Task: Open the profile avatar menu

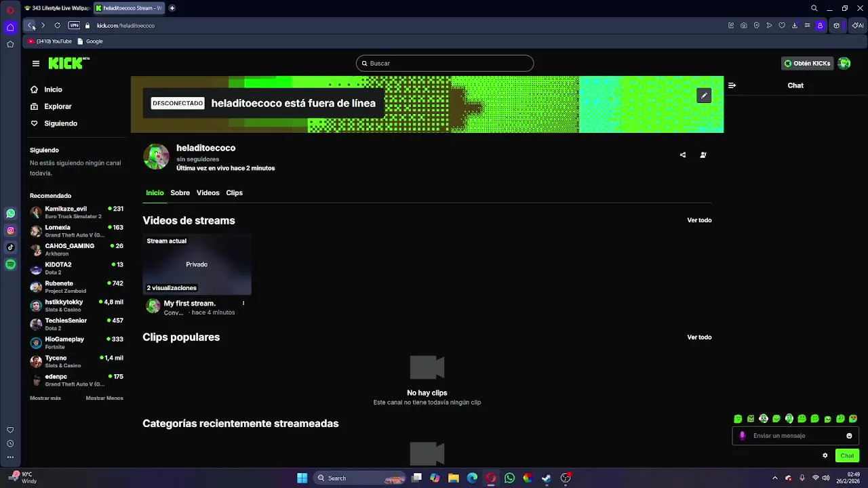Action: coord(844,63)
